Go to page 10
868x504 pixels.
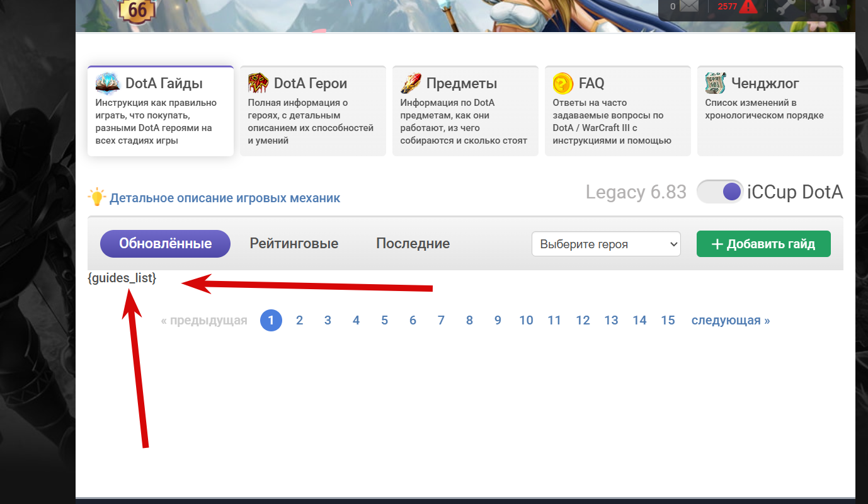coord(526,320)
